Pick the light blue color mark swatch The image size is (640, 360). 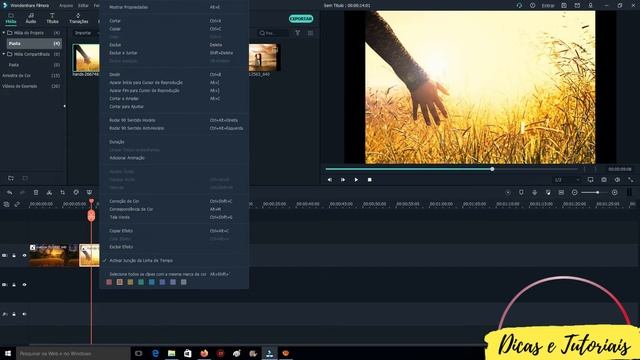click(x=151, y=282)
